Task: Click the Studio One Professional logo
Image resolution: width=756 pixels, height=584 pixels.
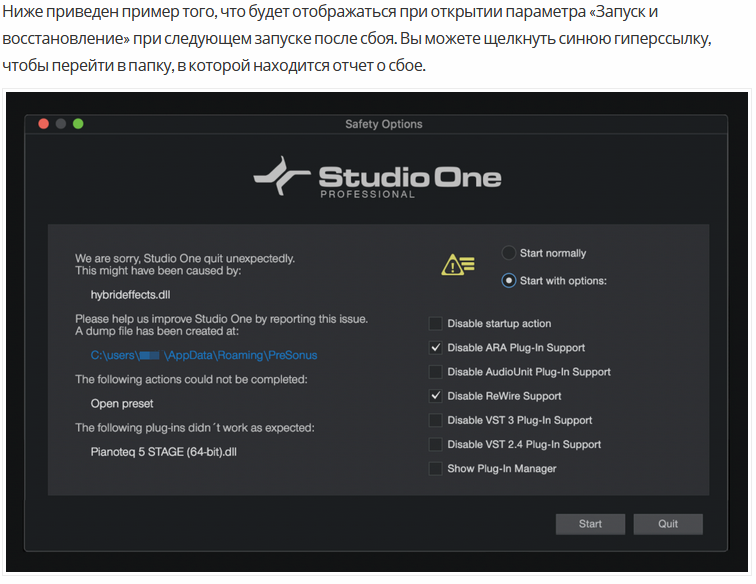Action: tap(377, 177)
